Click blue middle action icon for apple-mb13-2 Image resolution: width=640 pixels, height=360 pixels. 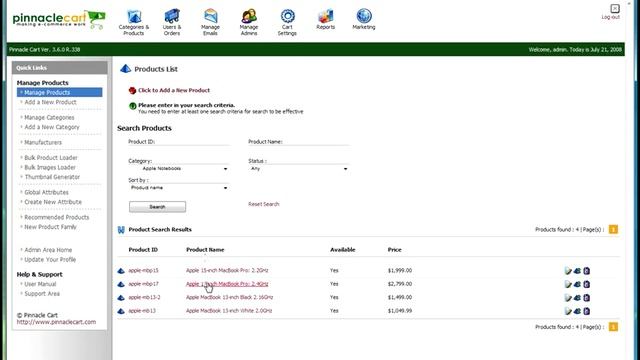[x=577, y=298]
